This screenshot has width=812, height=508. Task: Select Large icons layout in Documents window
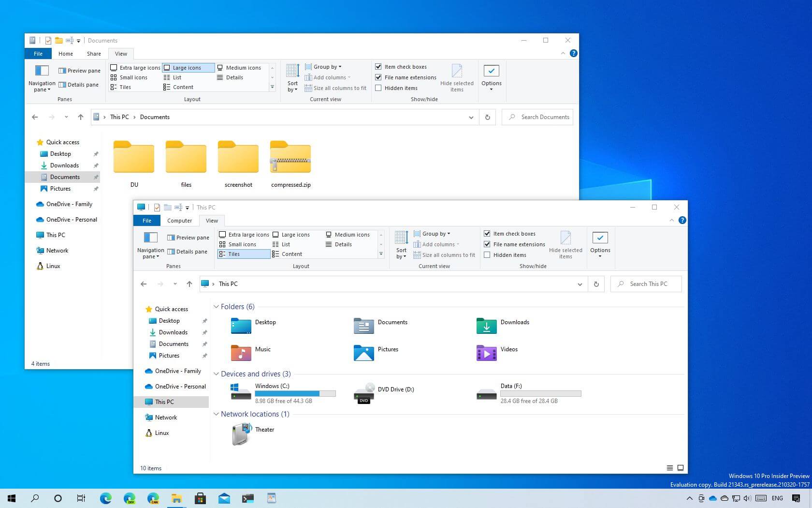[188, 68]
